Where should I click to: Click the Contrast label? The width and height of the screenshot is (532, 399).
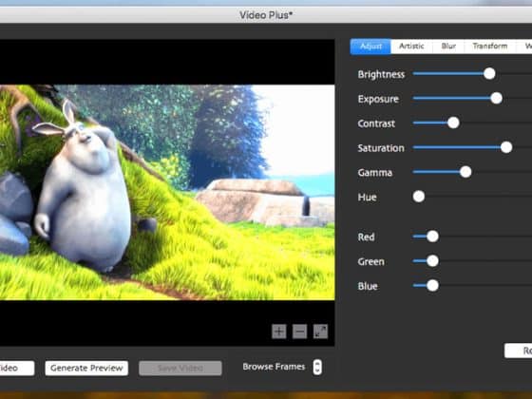(376, 123)
